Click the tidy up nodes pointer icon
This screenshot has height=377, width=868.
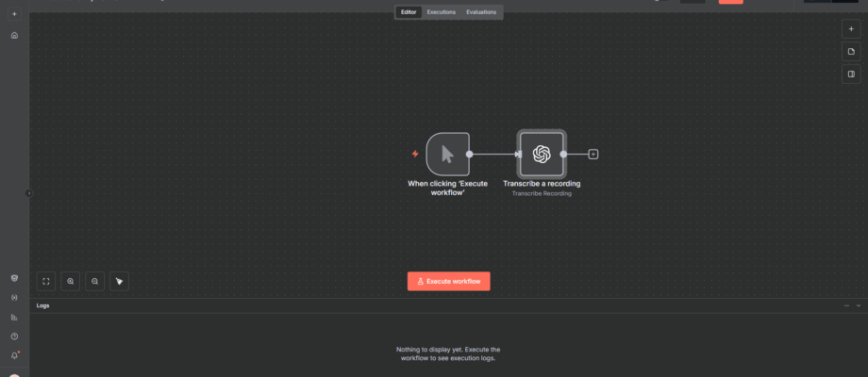point(120,281)
